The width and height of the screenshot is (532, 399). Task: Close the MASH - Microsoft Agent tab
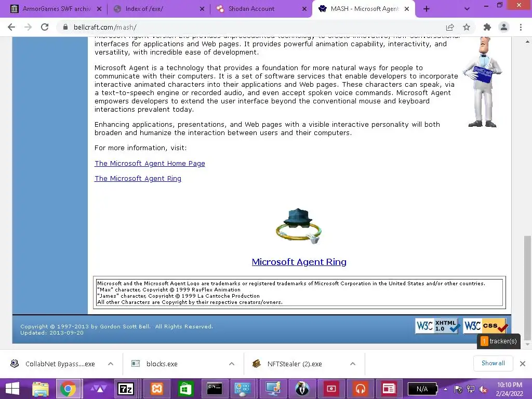(x=407, y=9)
